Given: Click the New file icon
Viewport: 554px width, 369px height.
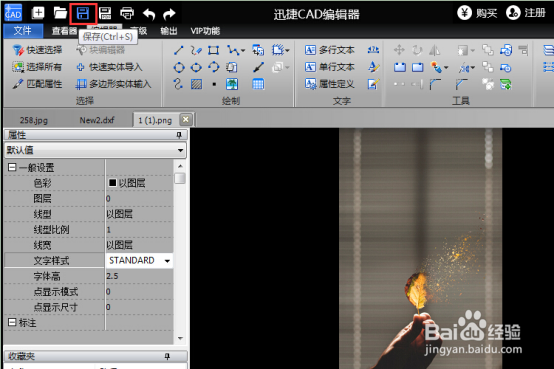Looking at the screenshot, I should pyautogui.click(x=38, y=13).
